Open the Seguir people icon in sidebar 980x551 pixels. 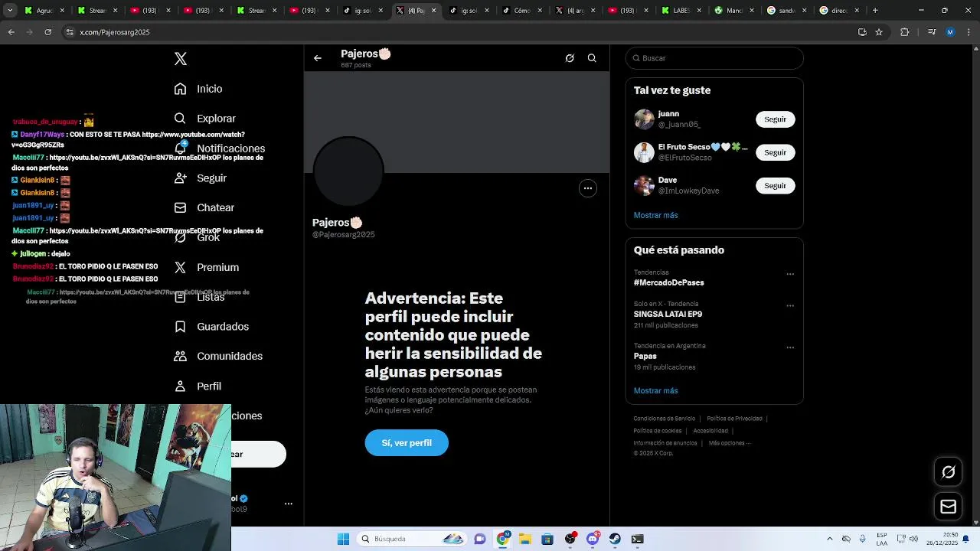180,178
